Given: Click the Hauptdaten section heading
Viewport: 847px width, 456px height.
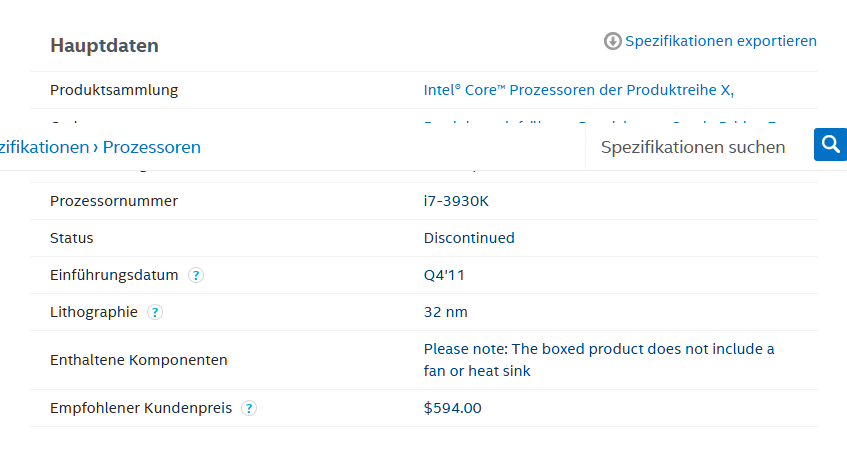Looking at the screenshot, I should click(104, 46).
